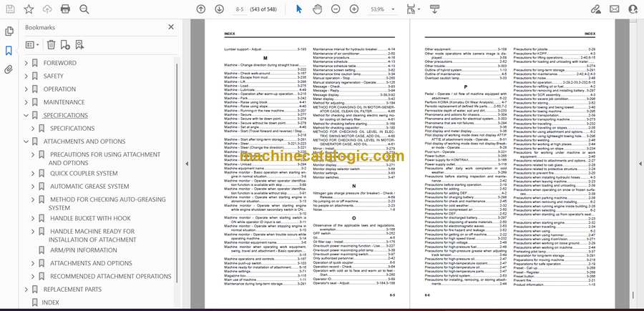Close the Bookmarks panel

[171, 27]
